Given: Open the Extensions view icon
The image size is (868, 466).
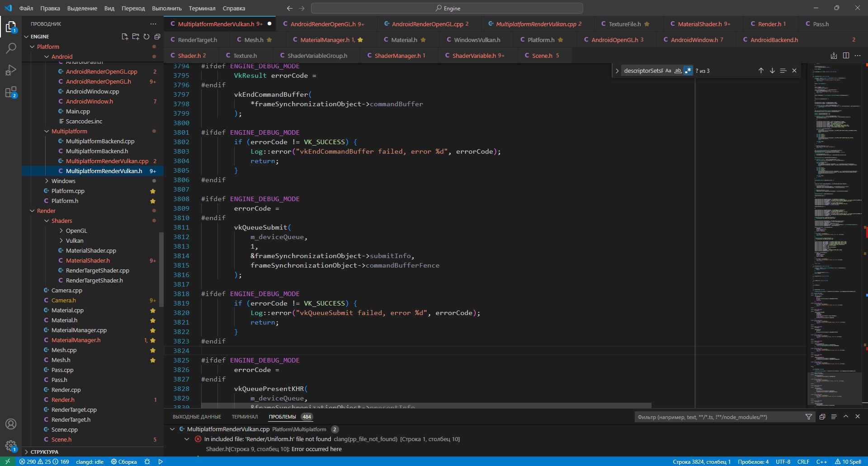Looking at the screenshot, I should (x=11, y=92).
